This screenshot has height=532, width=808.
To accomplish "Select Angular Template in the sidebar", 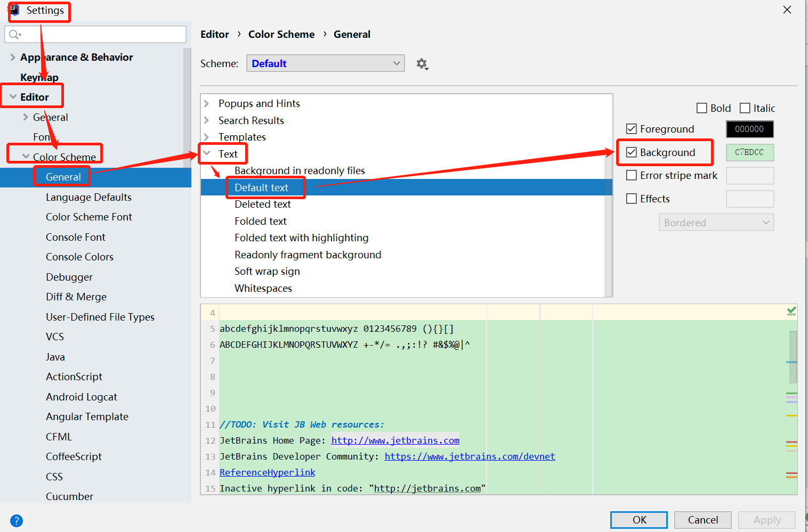I will pos(87,416).
